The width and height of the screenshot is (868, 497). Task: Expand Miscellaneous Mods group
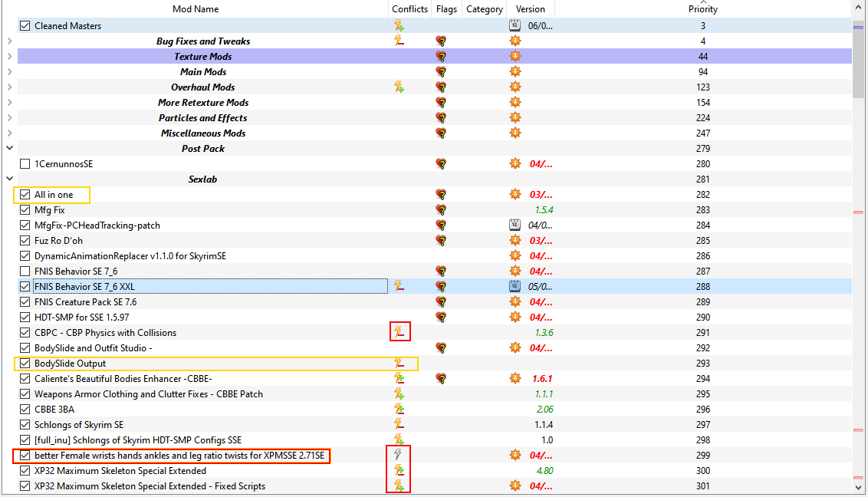click(9, 133)
